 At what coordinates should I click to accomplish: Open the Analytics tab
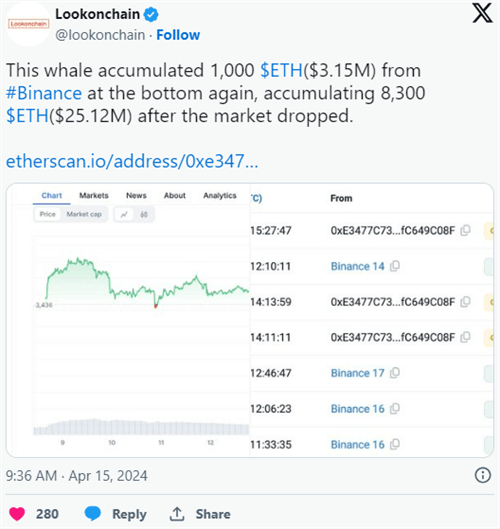(x=220, y=196)
